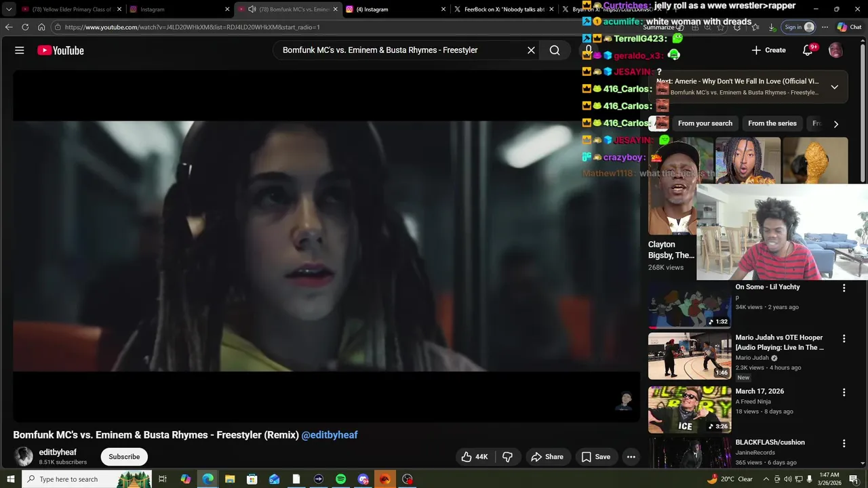Click the Windows taskbar search box
The height and width of the screenshot is (488, 868).
[87, 479]
